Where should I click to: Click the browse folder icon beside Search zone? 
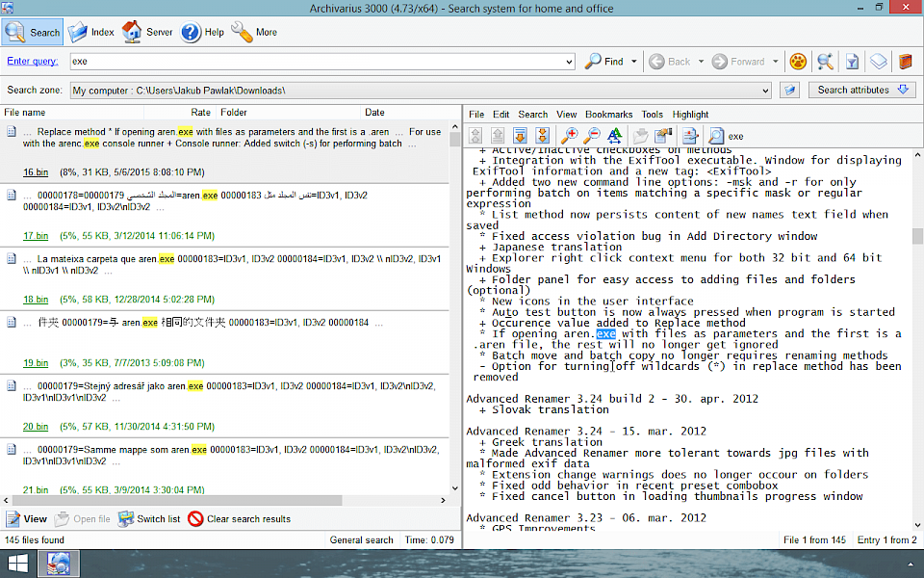(x=789, y=91)
